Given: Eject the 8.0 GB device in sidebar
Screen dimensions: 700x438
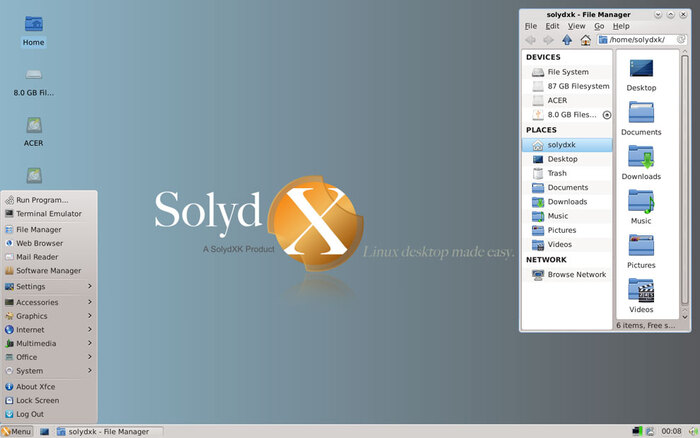Looking at the screenshot, I should click(607, 115).
